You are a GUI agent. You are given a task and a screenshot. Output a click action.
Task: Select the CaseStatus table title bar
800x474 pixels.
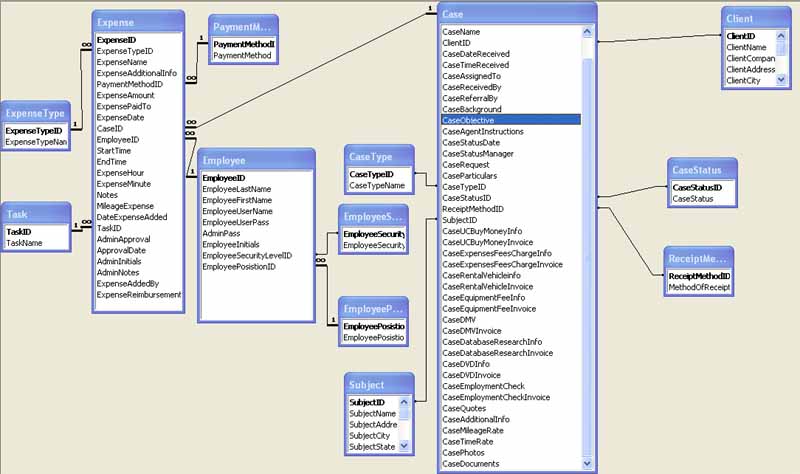702,170
